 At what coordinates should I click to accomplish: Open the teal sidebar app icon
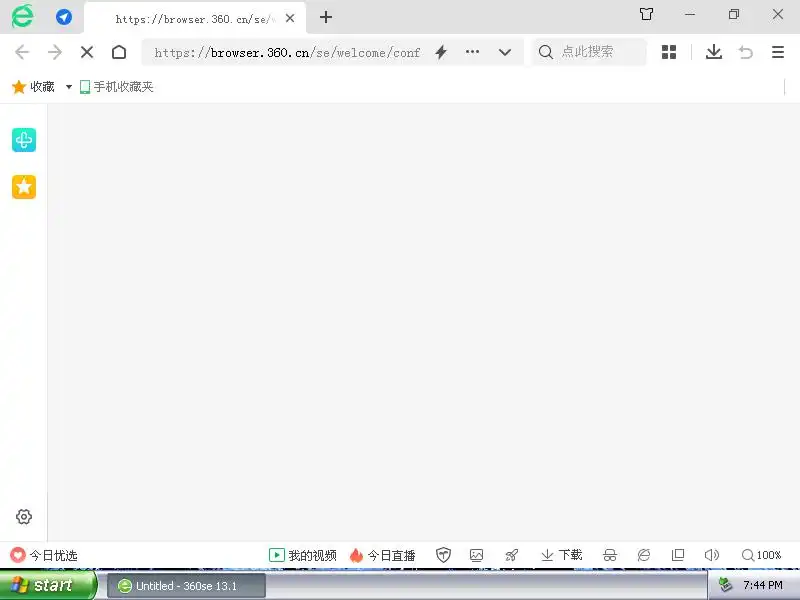[x=24, y=140]
